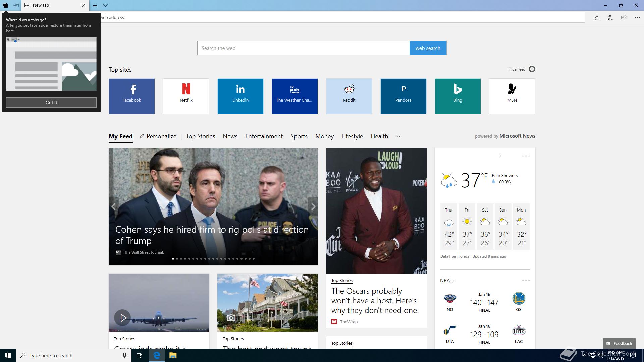Switch to Lifestyle feed tab
The image size is (644, 362).
[x=352, y=136]
